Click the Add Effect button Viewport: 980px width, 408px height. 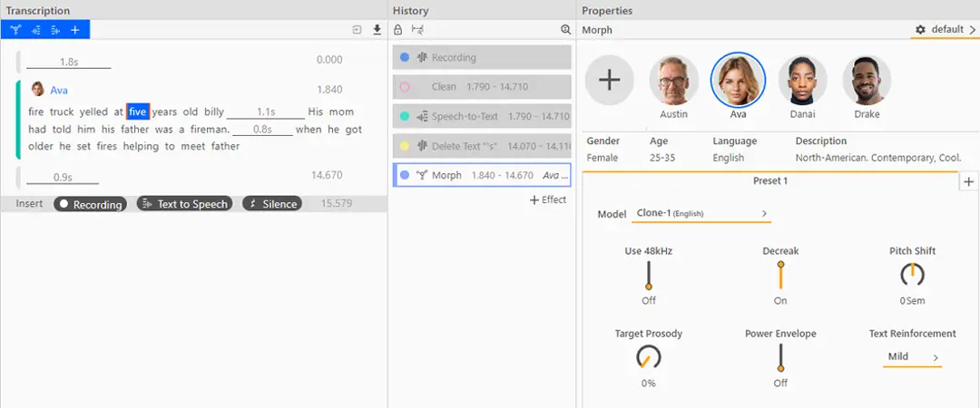click(x=548, y=199)
